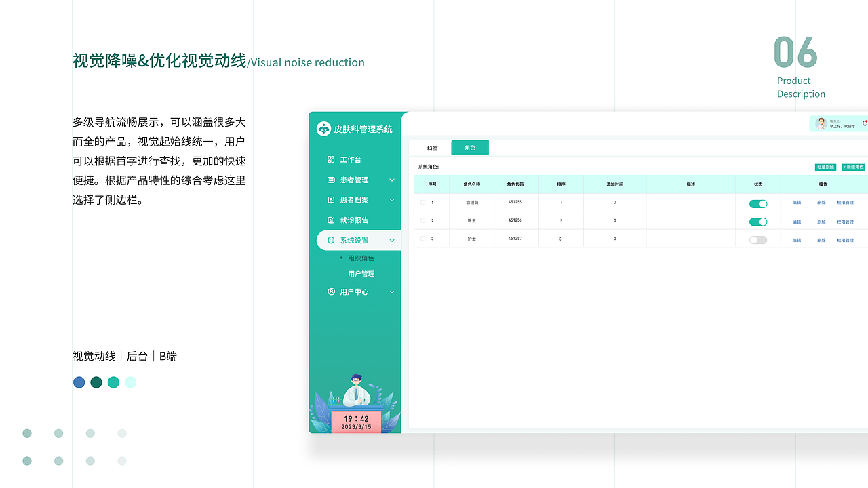Select the 系统设置 settings gear icon
868x488 pixels.
332,240
